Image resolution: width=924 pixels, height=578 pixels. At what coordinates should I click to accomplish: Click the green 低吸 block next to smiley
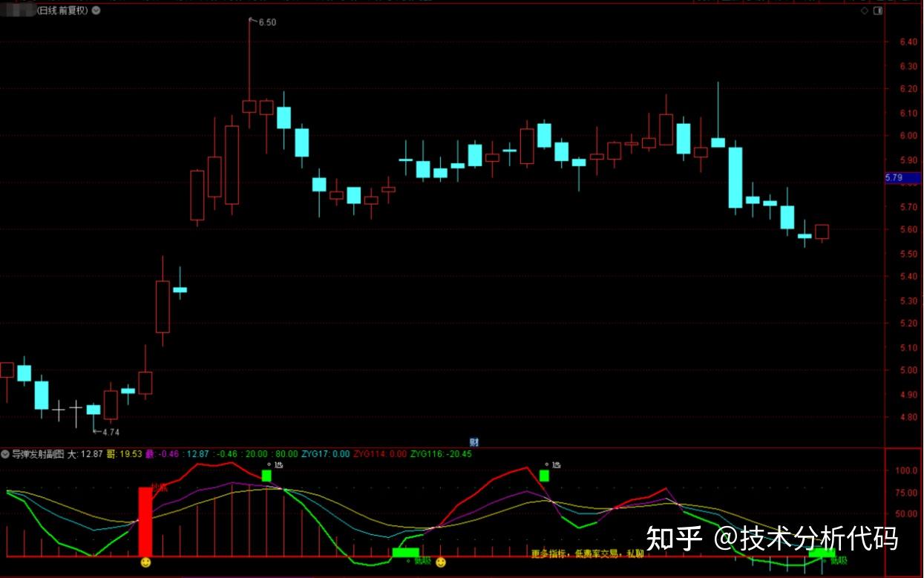(x=406, y=552)
